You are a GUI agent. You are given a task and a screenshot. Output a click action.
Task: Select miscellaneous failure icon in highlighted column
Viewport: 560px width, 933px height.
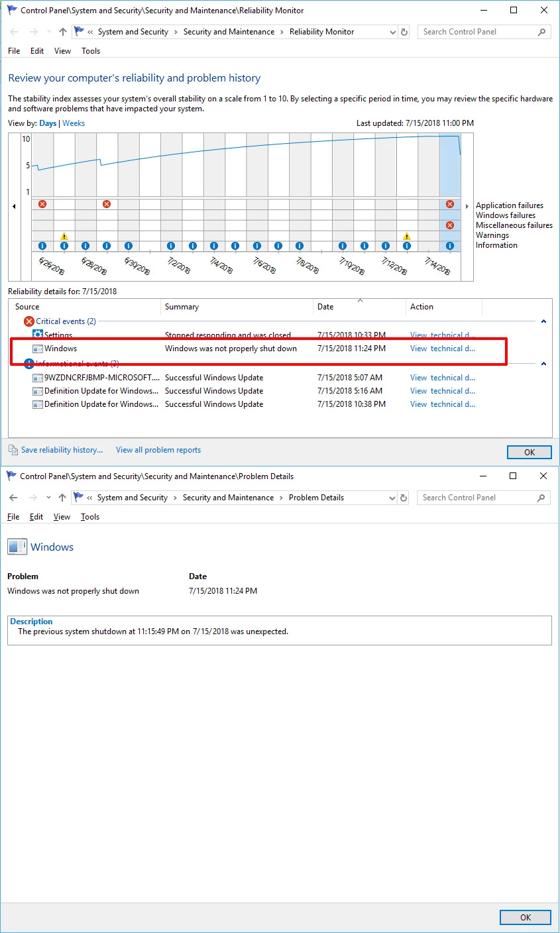(x=450, y=225)
